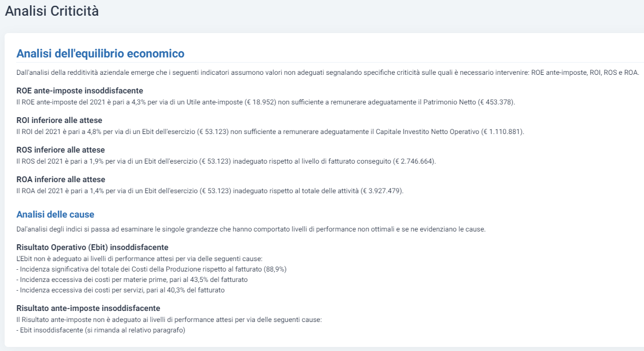Click the 'ROA inferiore alle attese' subheading

click(x=61, y=180)
